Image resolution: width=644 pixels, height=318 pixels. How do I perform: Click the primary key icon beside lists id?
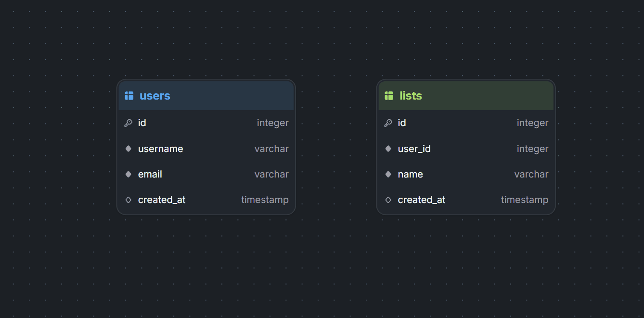(388, 123)
